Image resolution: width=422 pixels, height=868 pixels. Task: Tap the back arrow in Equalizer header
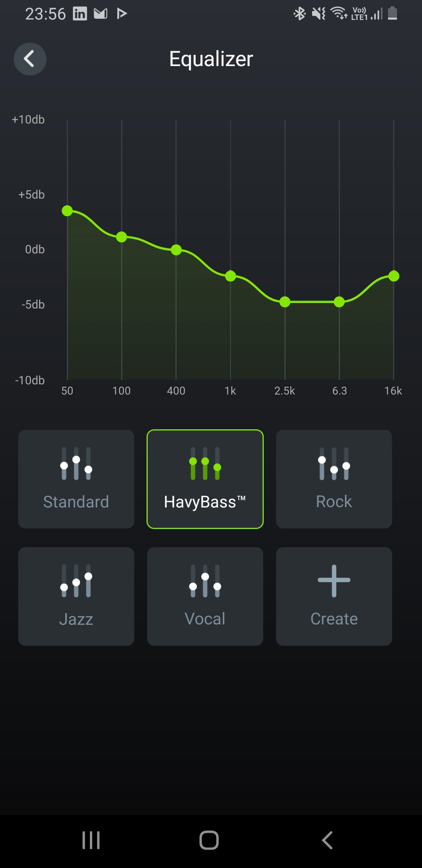(x=30, y=59)
